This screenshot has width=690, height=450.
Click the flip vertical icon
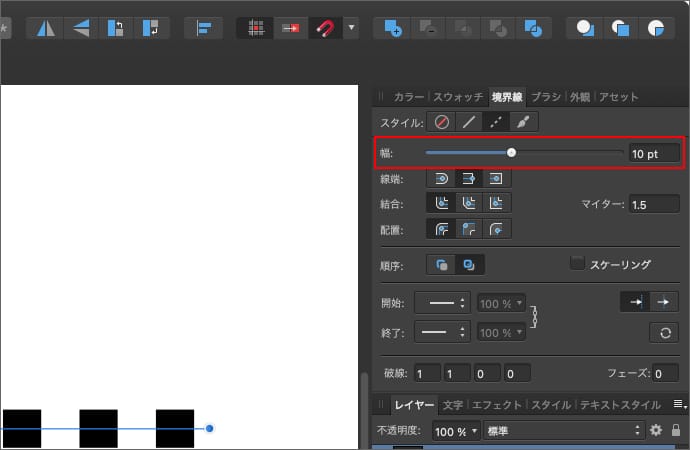pyautogui.click(x=82, y=28)
